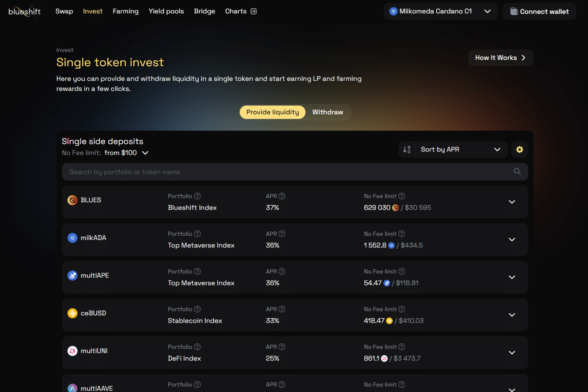Expand the multiAPE row
Image resolution: width=588 pixels, height=392 pixels.
point(512,277)
